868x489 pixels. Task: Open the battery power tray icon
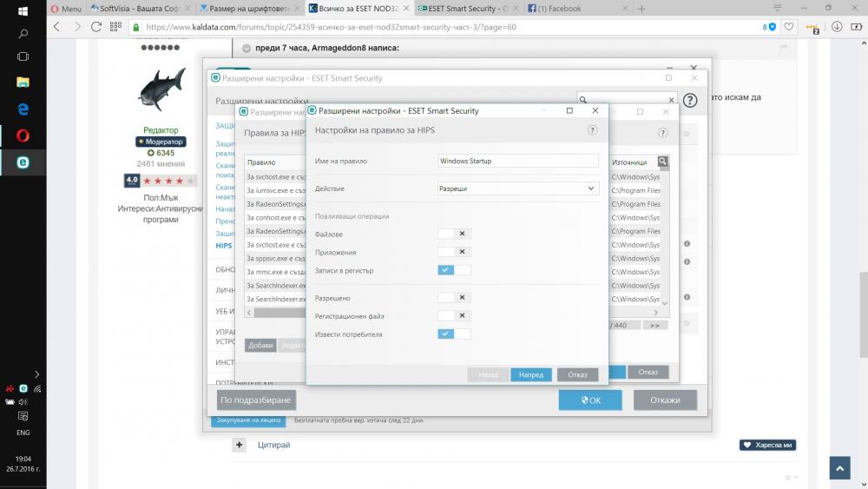pyautogui.click(x=10, y=402)
